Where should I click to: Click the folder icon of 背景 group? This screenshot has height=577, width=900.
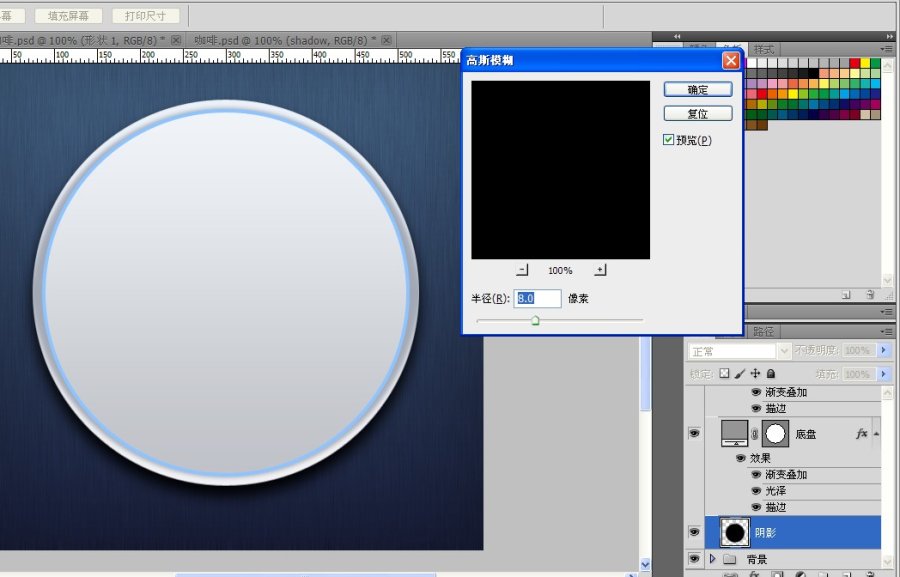pyautogui.click(x=730, y=559)
